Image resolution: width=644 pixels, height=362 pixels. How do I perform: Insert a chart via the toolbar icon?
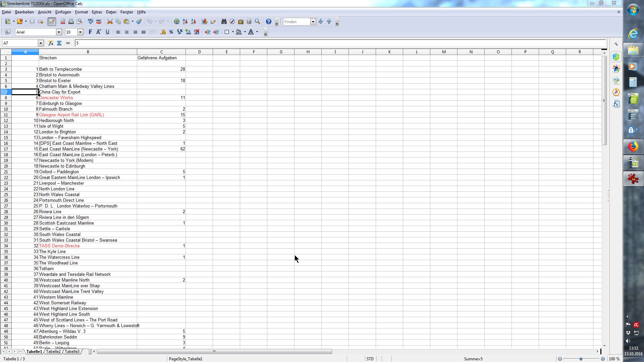click(205, 22)
